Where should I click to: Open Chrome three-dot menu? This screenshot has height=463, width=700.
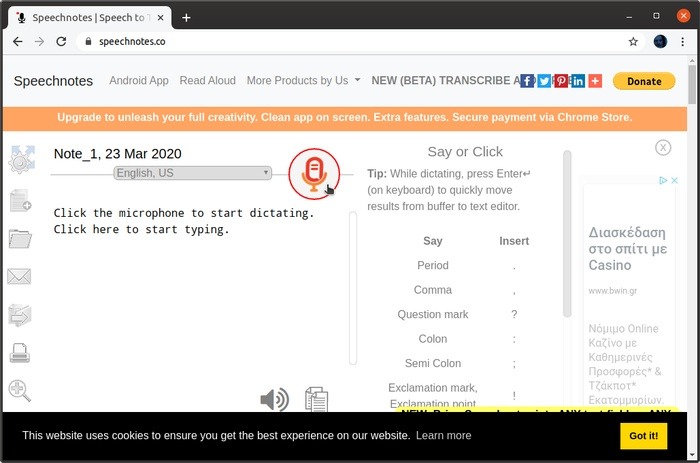(683, 42)
